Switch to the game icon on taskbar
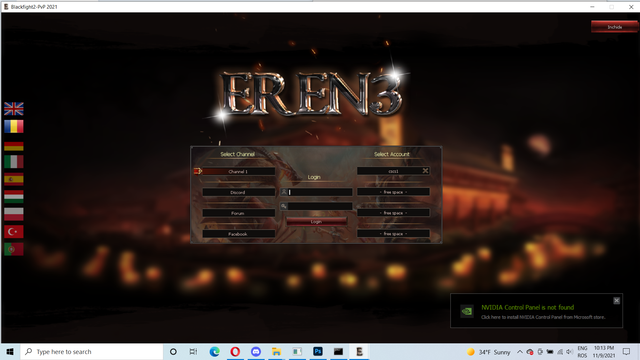640x360 pixels. pyautogui.click(x=359, y=351)
